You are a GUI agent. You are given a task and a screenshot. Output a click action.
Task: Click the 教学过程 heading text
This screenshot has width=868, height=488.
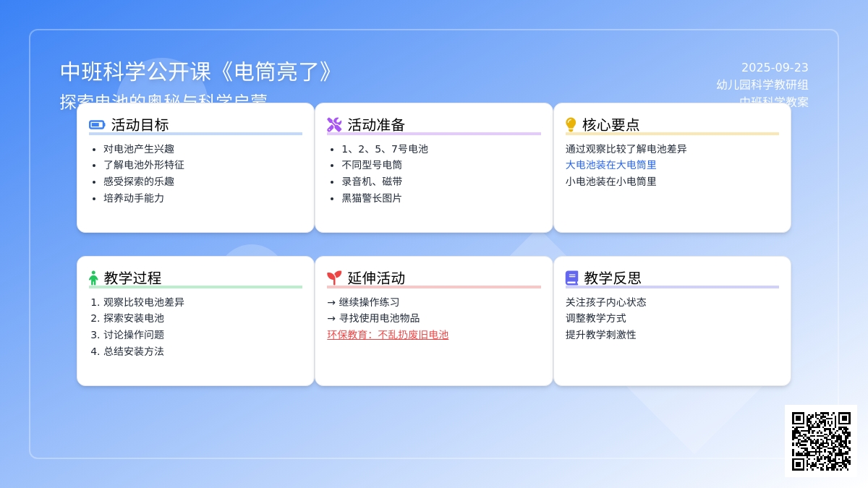tap(132, 278)
